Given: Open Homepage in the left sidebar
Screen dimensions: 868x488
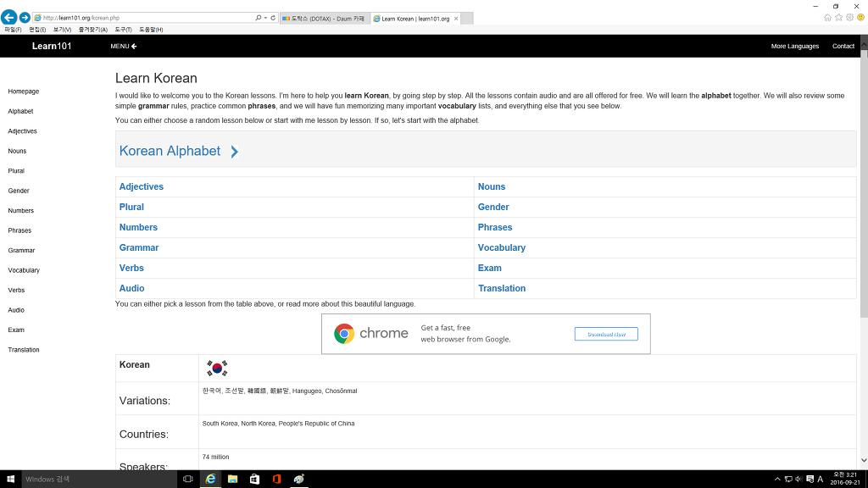Looking at the screenshot, I should click(x=24, y=91).
